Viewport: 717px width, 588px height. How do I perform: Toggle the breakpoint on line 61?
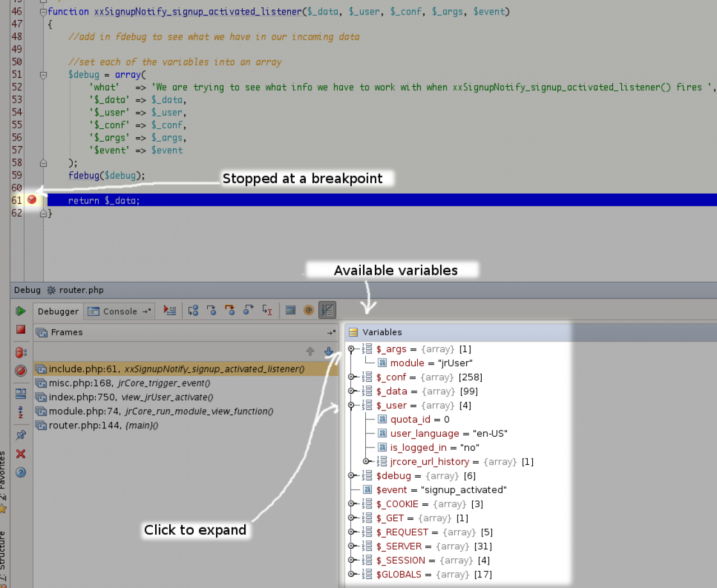coord(32,200)
